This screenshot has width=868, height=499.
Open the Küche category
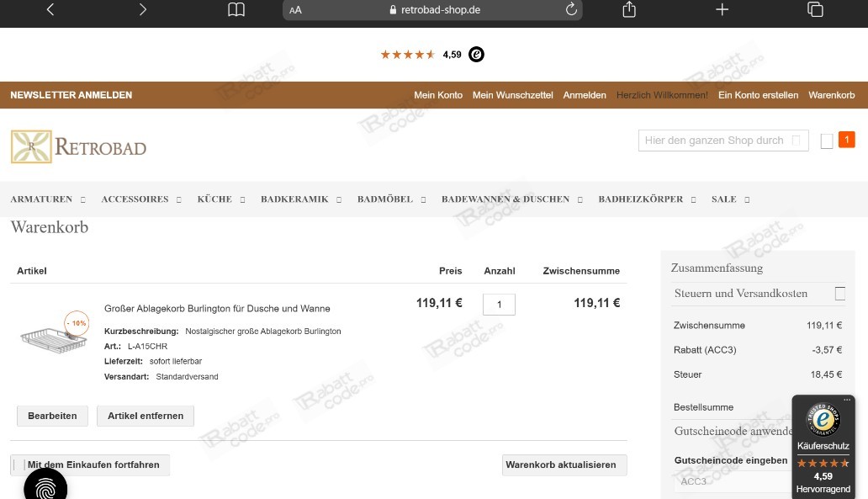coord(214,199)
